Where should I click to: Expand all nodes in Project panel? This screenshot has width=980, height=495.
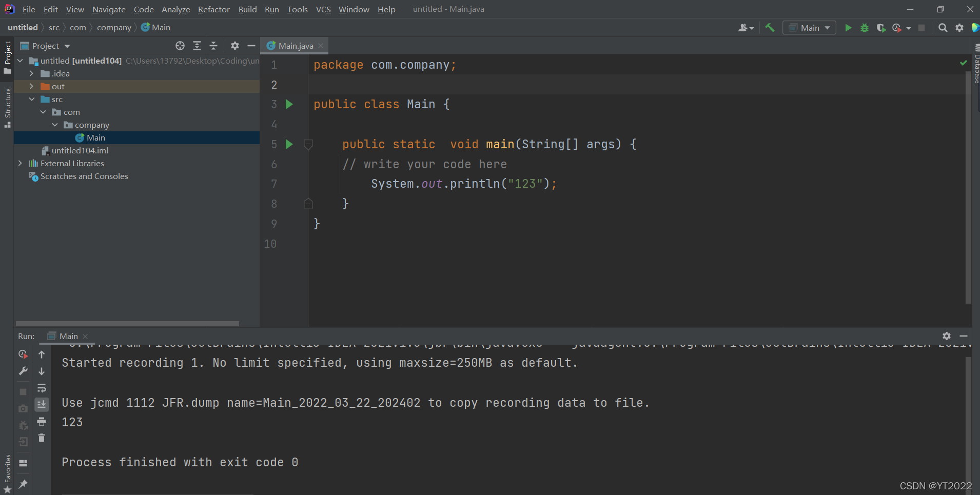pyautogui.click(x=197, y=46)
